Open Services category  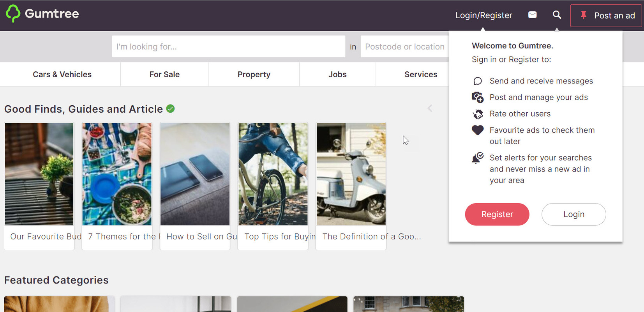421,74
